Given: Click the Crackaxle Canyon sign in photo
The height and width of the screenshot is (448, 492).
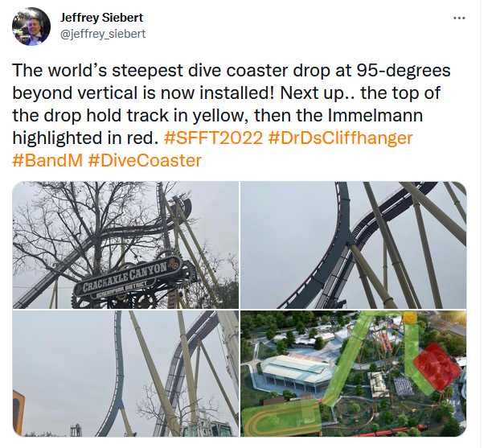Looking at the screenshot, I should [127, 277].
